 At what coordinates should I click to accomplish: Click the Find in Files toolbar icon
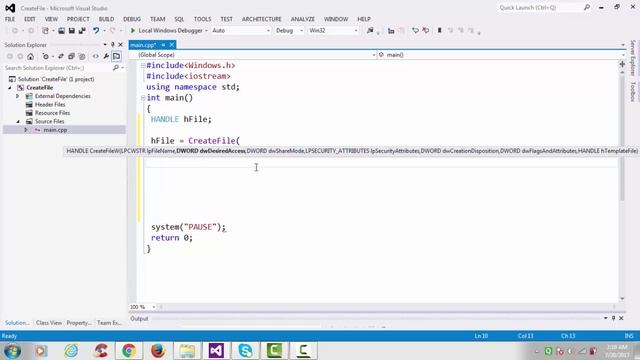(x=370, y=31)
